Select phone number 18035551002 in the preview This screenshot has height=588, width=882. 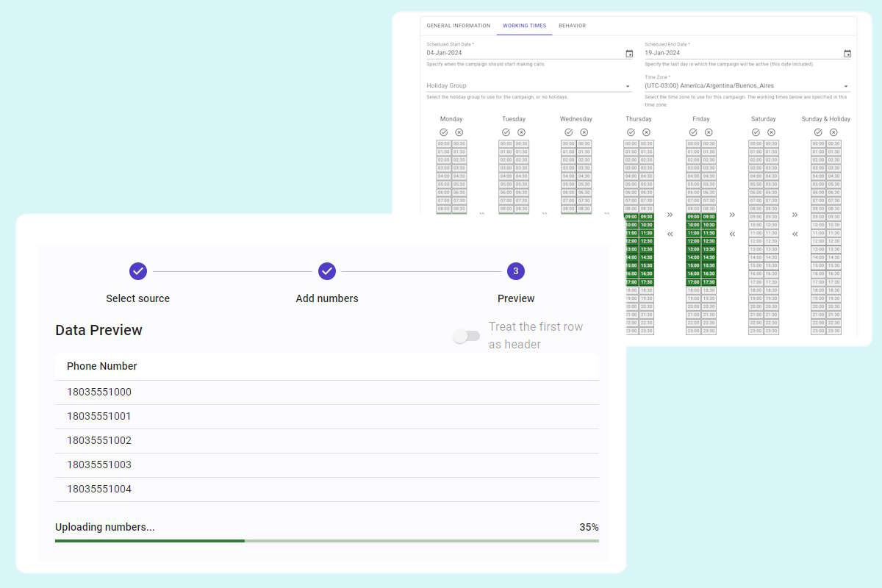pyautogui.click(x=100, y=440)
